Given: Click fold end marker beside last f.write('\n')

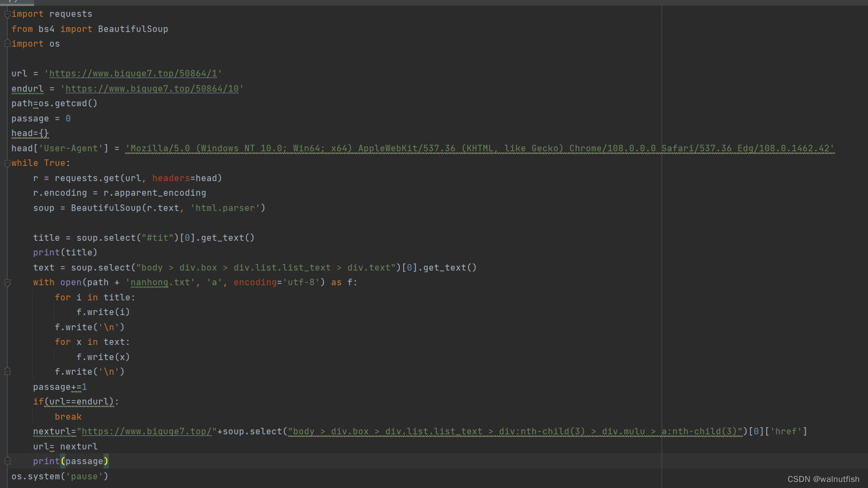Looking at the screenshot, I should [8, 371].
